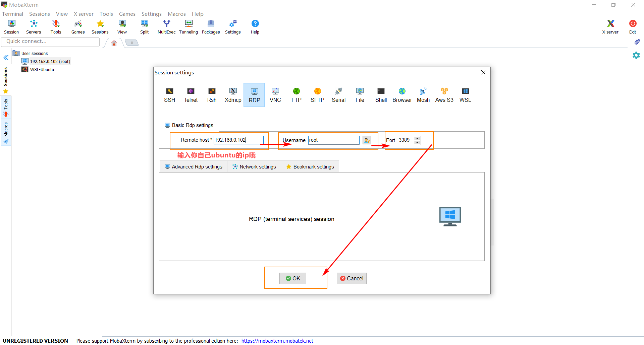This screenshot has height=345, width=644.
Task: Open the Games toolbar button
Action: coord(78,27)
